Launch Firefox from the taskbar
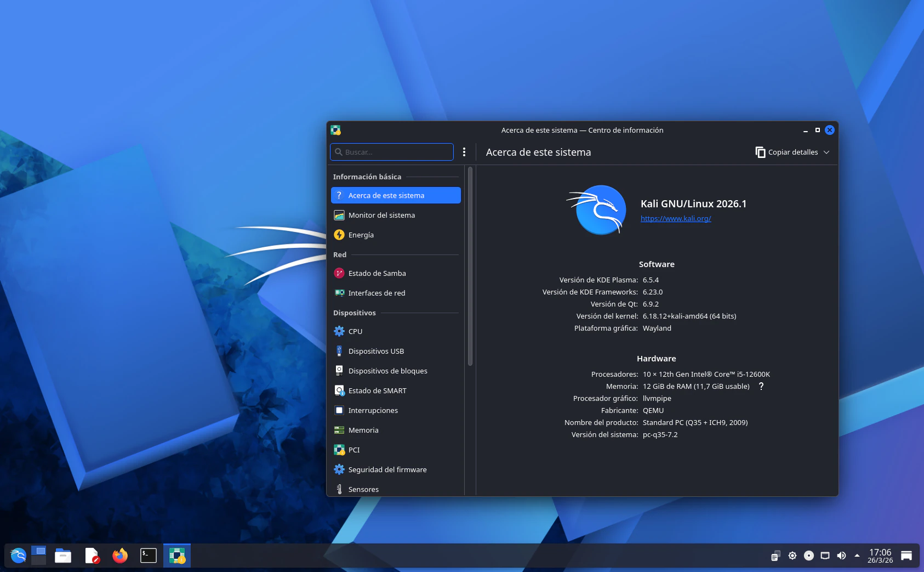 click(120, 556)
